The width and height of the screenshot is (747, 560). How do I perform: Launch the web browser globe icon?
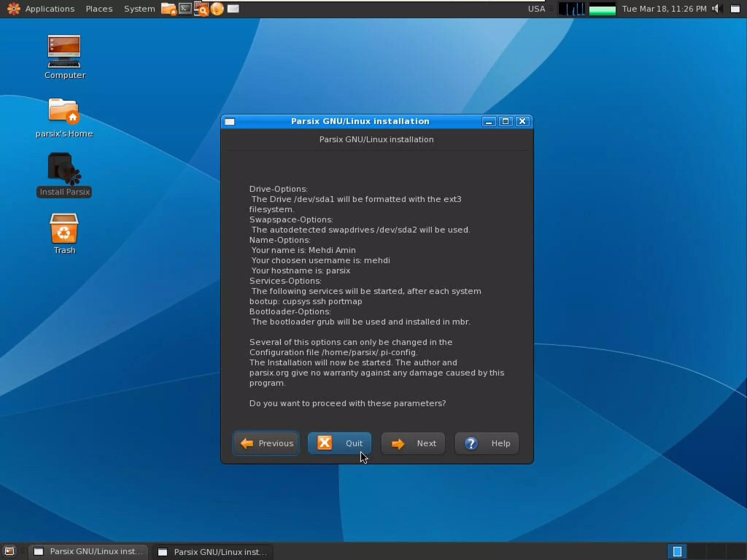click(x=217, y=8)
